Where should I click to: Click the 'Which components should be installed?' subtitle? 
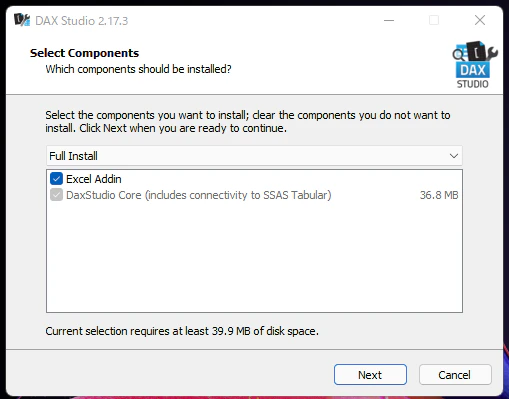pyautogui.click(x=138, y=69)
